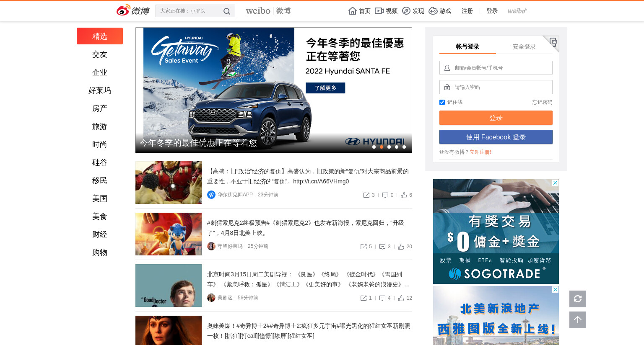Screen dimensions: 644x345
Task: Click the orange 登录 button
Action: click(x=496, y=118)
